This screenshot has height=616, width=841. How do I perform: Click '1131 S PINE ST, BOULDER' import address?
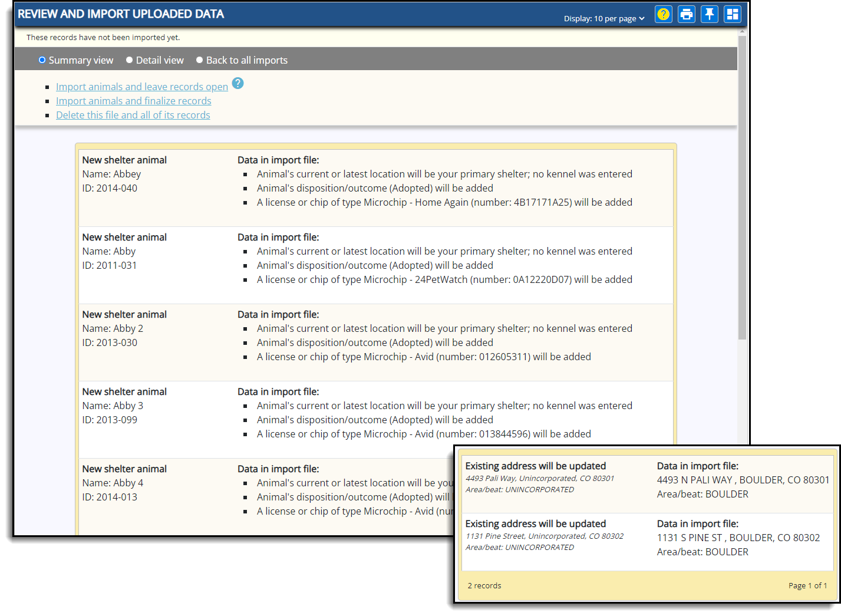tap(738, 538)
